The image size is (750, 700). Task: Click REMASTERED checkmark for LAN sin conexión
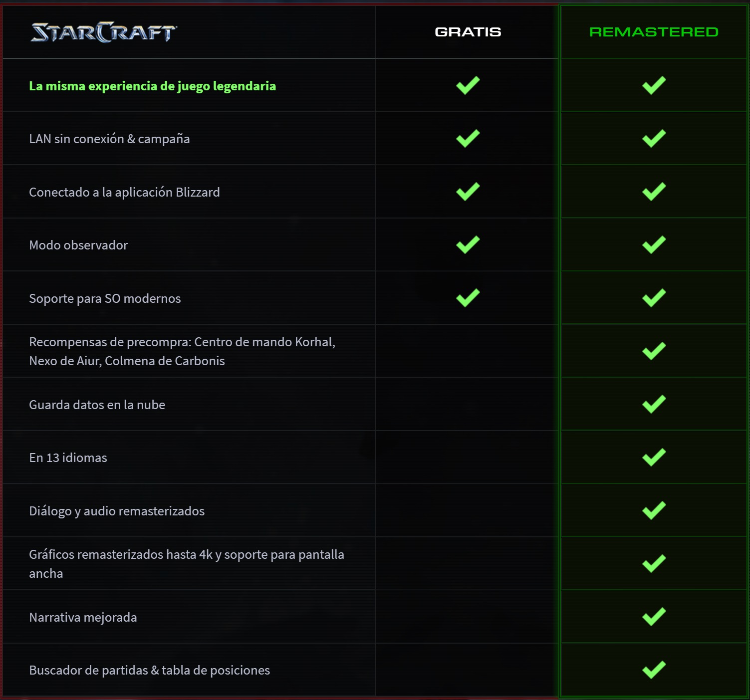(654, 139)
